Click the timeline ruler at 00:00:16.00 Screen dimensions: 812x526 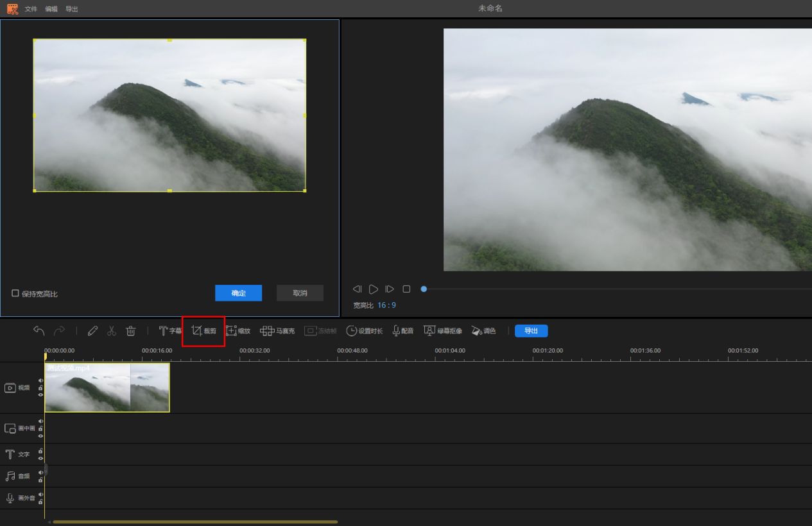point(157,351)
